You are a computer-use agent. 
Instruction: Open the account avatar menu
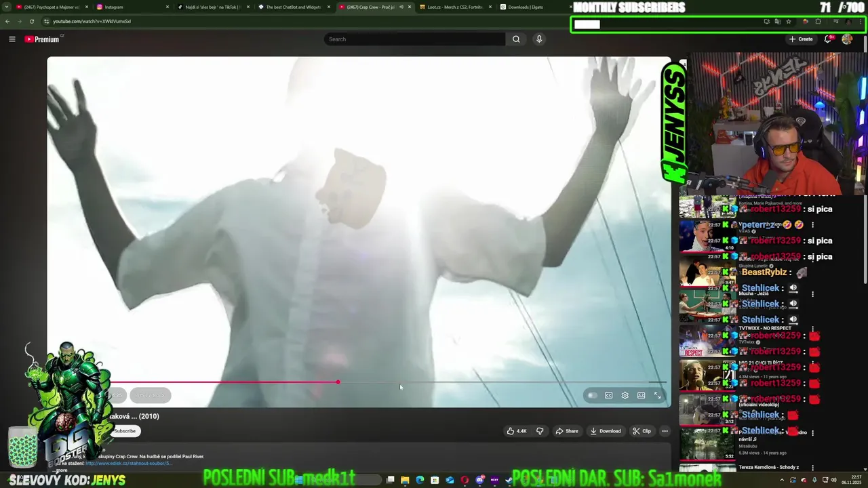[x=847, y=39]
